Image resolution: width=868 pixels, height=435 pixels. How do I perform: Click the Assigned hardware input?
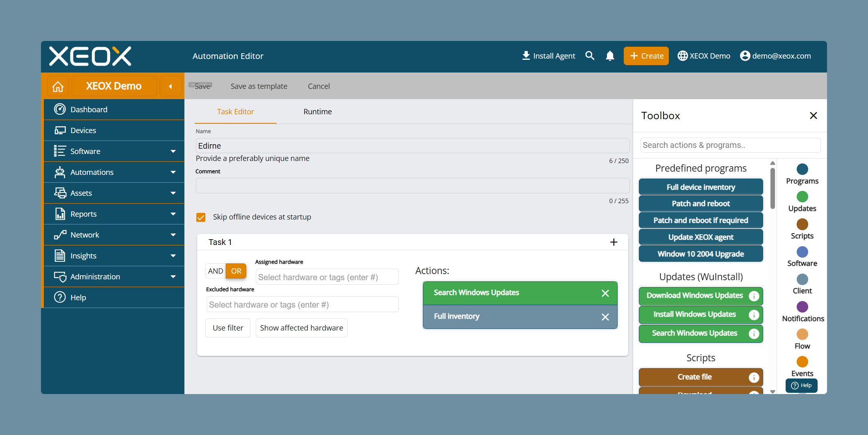click(327, 277)
